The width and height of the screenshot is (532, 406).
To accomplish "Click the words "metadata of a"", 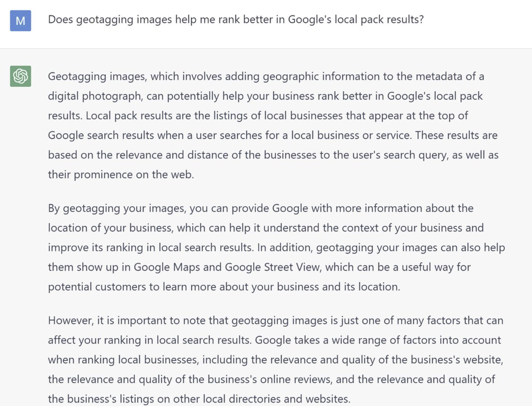I will (450, 76).
